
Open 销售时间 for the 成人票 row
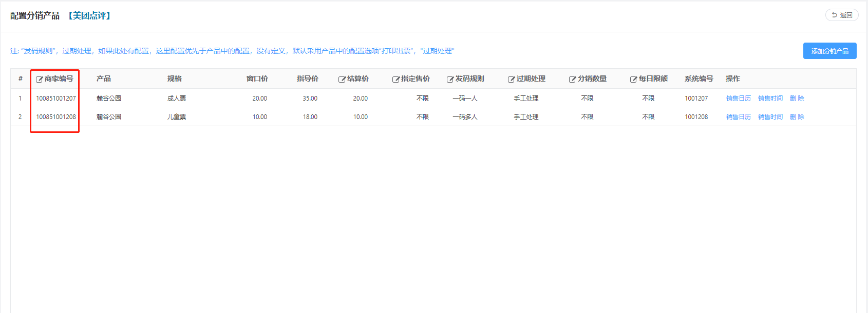(x=770, y=99)
